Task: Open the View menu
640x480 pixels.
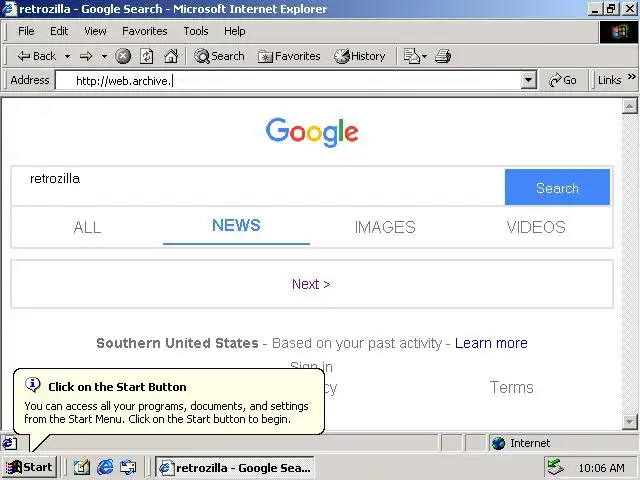Action: point(95,31)
